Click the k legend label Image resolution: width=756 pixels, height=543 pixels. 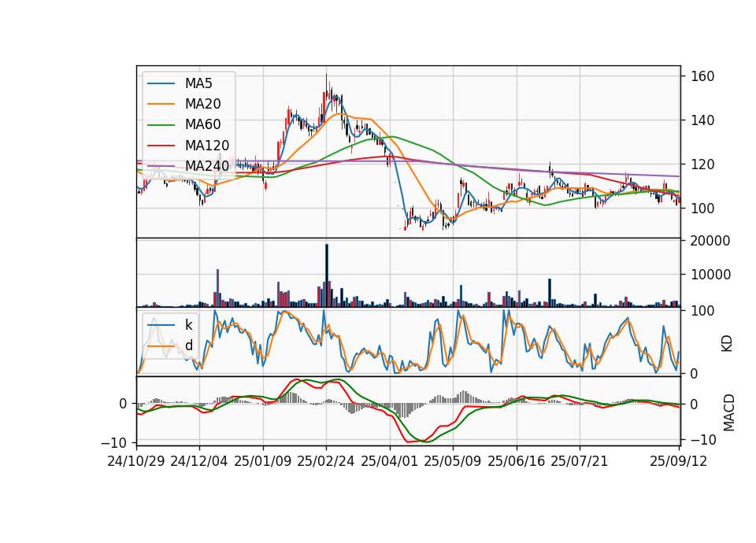[188, 325]
